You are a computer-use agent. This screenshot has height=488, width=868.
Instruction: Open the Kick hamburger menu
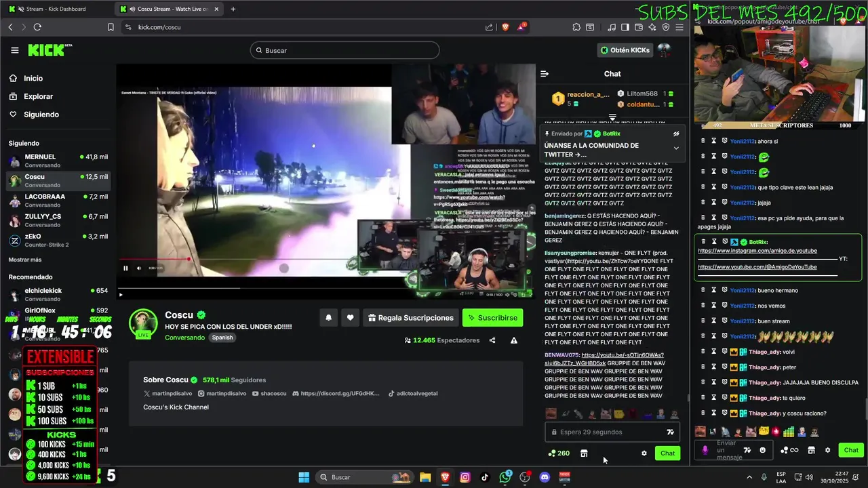pyautogui.click(x=15, y=50)
